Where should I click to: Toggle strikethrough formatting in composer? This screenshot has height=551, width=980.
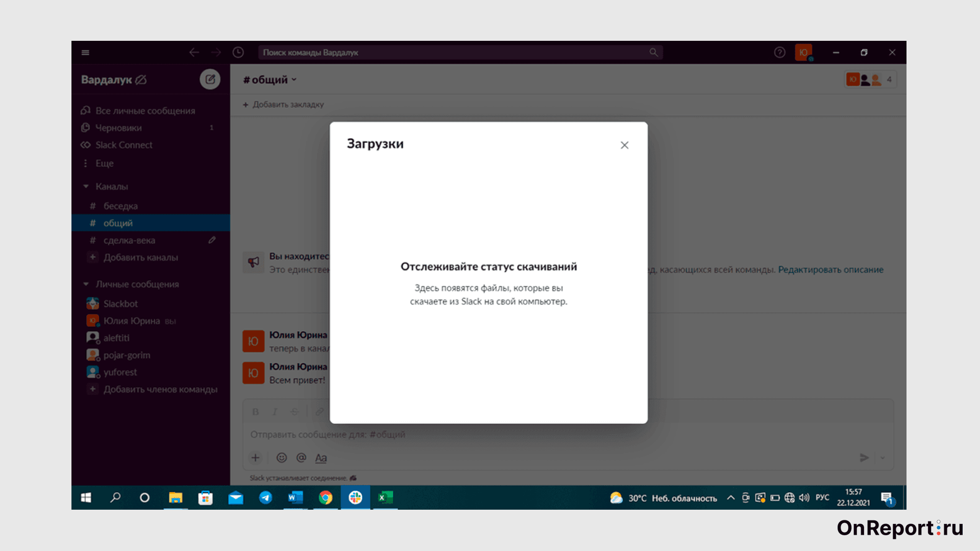295,412
